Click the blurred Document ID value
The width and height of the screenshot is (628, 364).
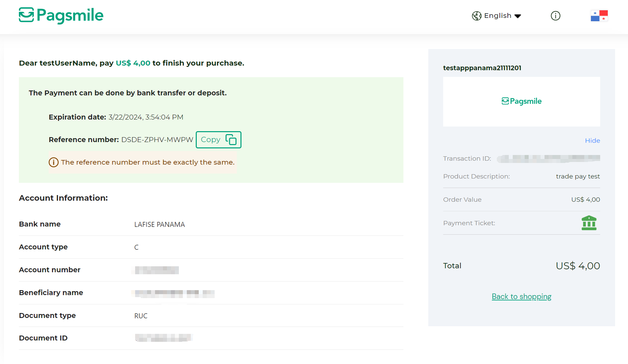coord(163,338)
